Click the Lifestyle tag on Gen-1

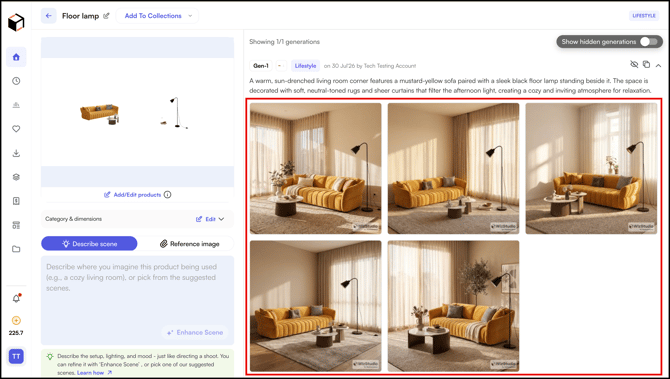pos(306,66)
